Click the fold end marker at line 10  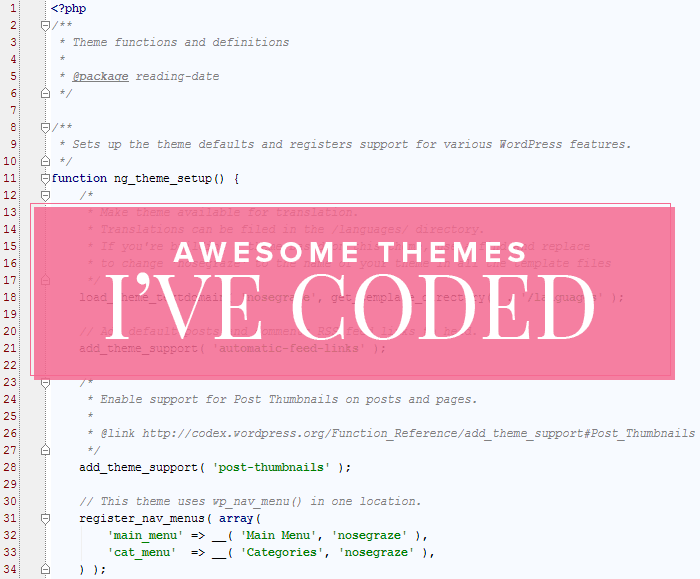point(45,161)
